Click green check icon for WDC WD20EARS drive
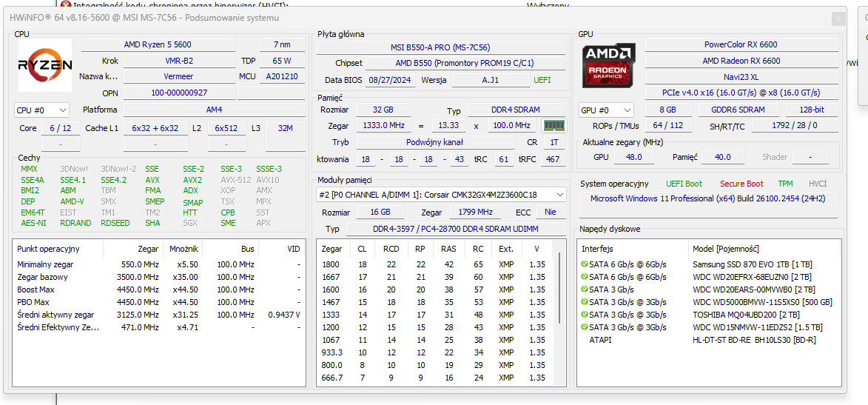The height and width of the screenshot is (405, 868). click(x=585, y=289)
